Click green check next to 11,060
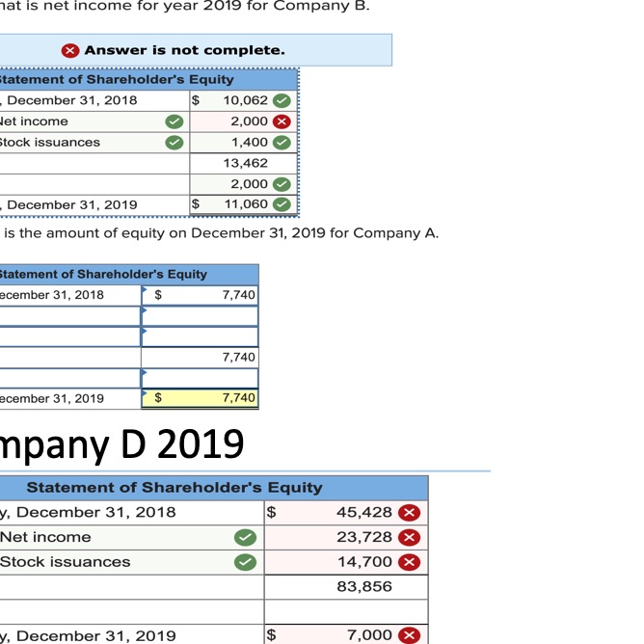 (x=282, y=204)
